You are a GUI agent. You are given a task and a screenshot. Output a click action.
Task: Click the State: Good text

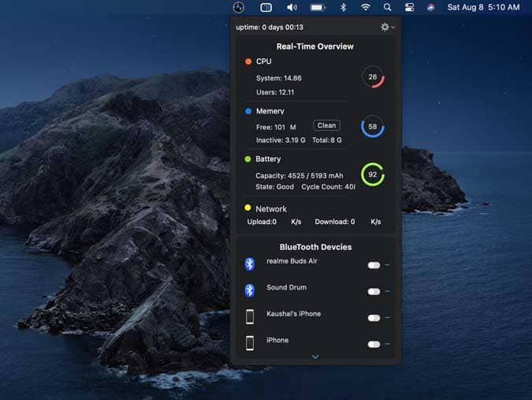click(x=274, y=187)
